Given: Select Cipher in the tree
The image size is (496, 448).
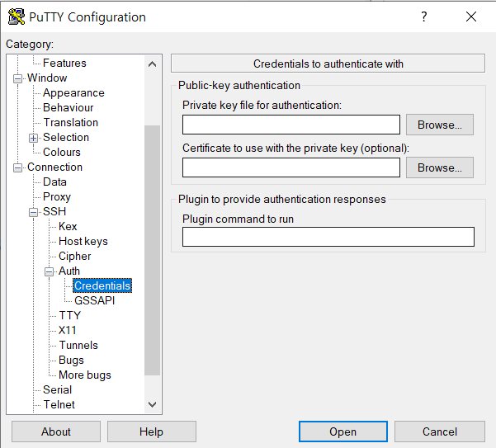Looking at the screenshot, I should click(x=74, y=256).
